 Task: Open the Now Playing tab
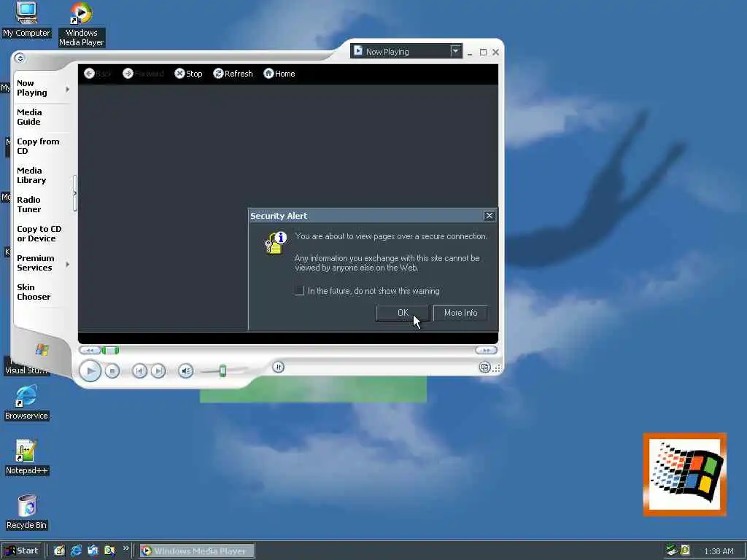pos(32,87)
